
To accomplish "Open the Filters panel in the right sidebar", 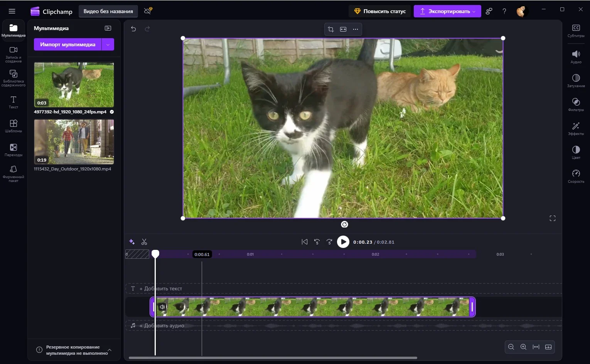I will (576, 104).
